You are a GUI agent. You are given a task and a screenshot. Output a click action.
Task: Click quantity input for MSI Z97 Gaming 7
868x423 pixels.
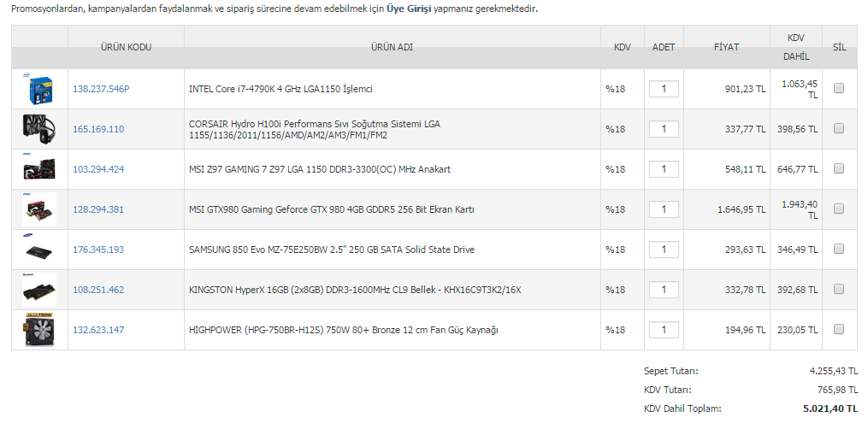tap(664, 169)
